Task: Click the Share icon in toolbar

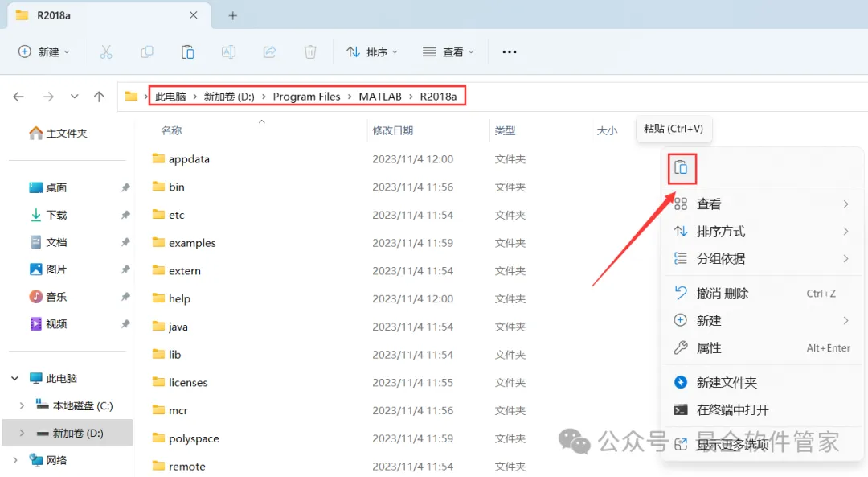Action: tap(269, 52)
